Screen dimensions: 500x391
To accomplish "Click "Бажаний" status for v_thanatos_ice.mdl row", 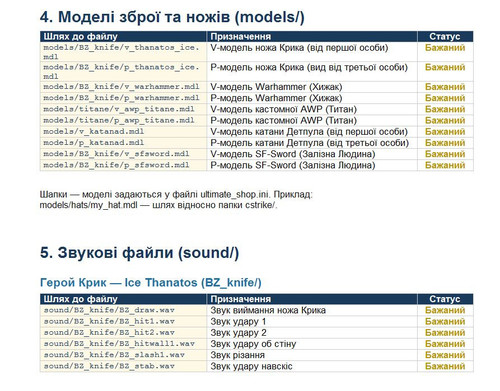I will pyautogui.click(x=445, y=48).
